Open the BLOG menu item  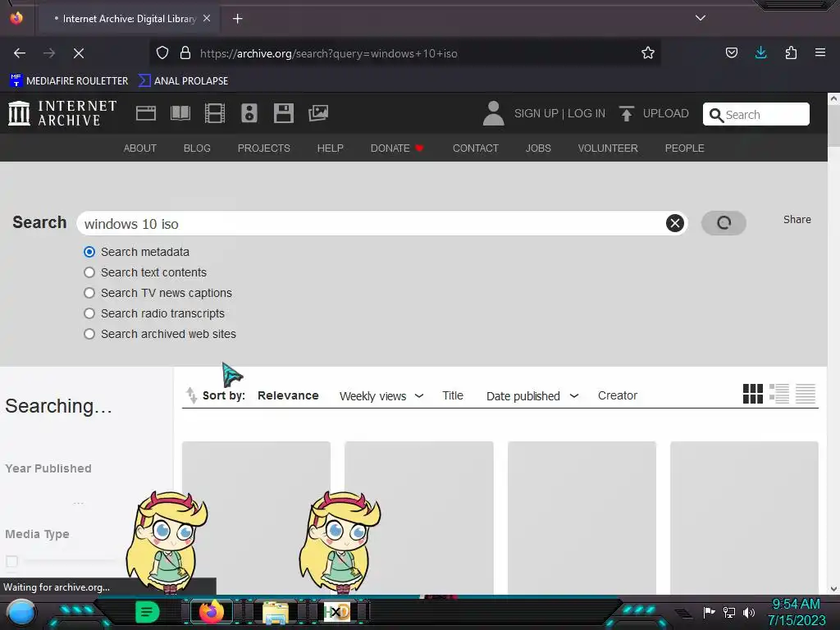click(x=197, y=148)
